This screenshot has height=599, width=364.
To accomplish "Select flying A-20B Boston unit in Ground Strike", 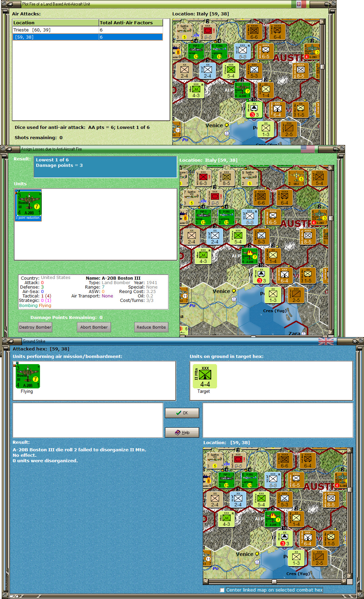I will coord(27,376).
